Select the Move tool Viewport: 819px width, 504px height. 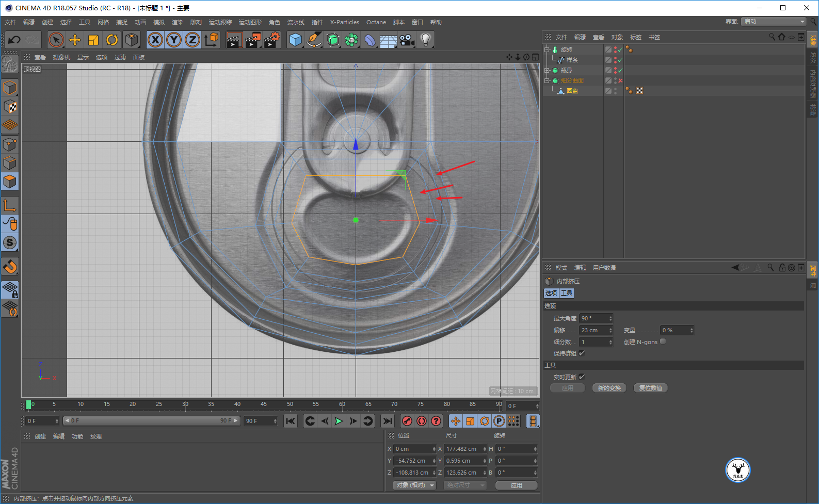pyautogui.click(x=75, y=40)
